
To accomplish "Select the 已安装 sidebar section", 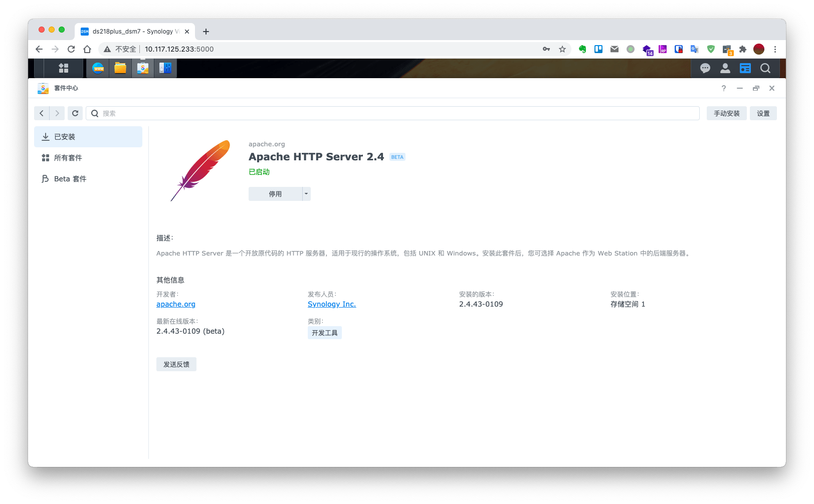I will coord(88,137).
